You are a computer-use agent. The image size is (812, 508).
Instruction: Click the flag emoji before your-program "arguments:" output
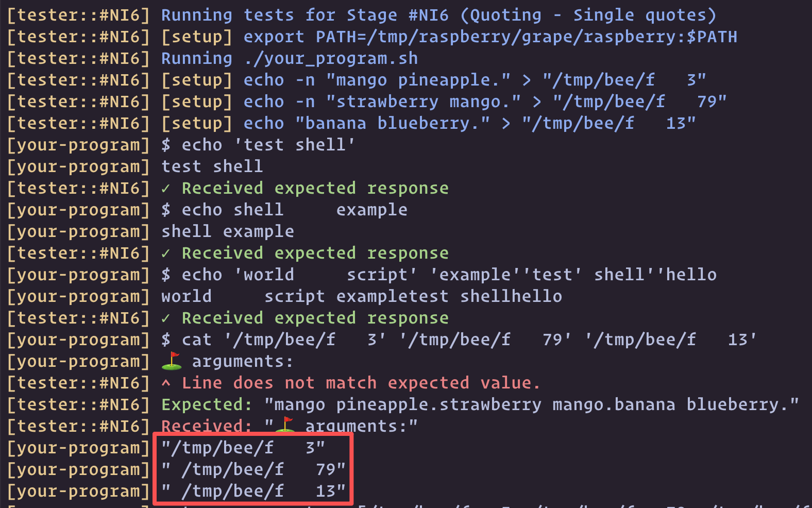(x=172, y=361)
